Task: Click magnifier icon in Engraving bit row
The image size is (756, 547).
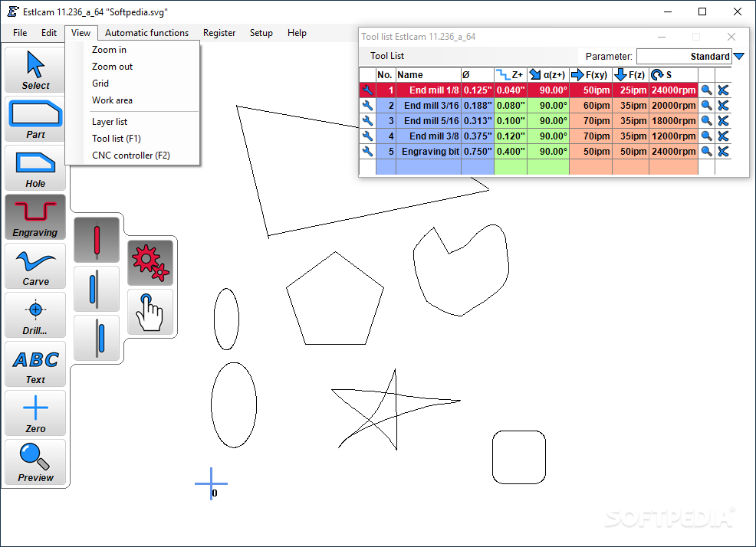Action: 706,152
